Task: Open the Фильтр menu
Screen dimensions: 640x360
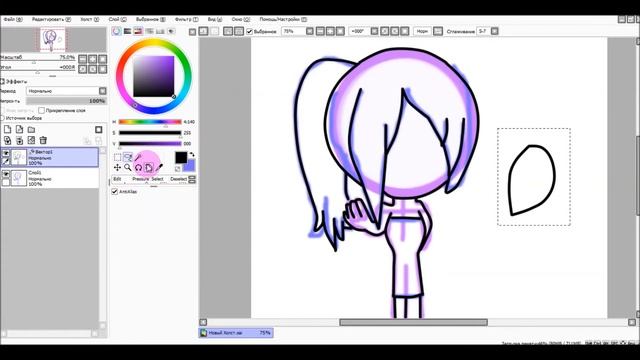Action: coord(187,19)
